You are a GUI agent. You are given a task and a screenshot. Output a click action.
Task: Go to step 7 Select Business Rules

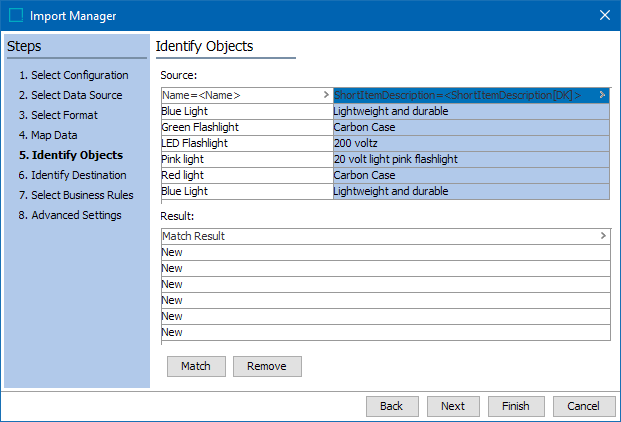(x=76, y=195)
